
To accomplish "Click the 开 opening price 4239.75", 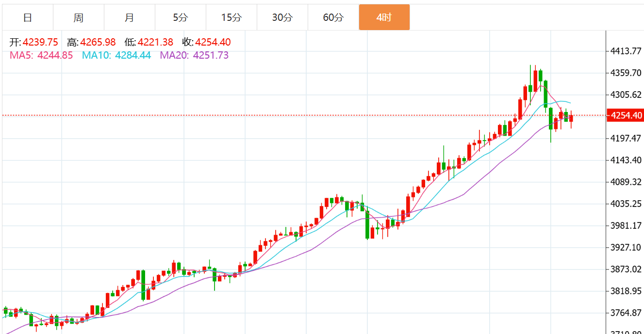I will click(40, 42).
